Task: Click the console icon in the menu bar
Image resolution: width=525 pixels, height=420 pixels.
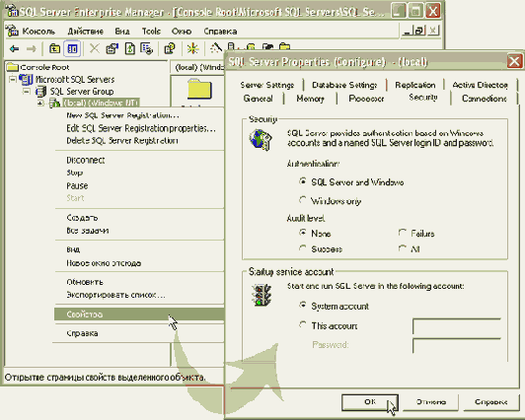Action: pyautogui.click(x=13, y=31)
